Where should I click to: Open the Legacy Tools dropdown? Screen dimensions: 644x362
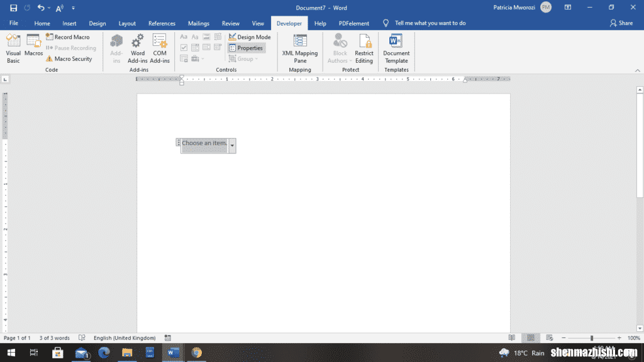197,58
